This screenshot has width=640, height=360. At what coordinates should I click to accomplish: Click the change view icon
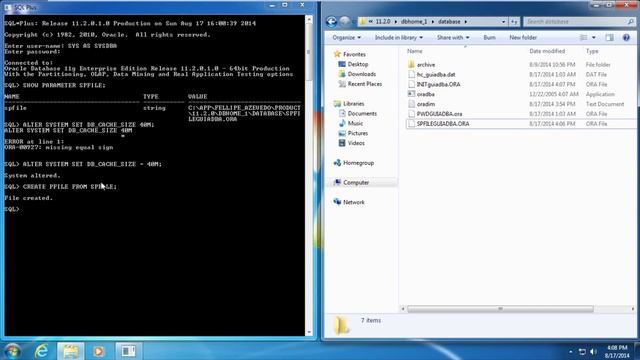pyautogui.click(x=584, y=38)
